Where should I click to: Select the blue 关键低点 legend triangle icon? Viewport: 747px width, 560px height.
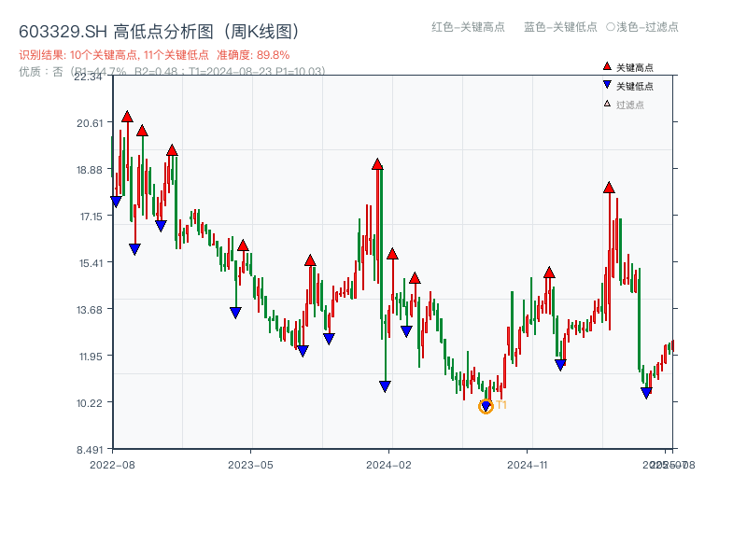[x=607, y=84]
